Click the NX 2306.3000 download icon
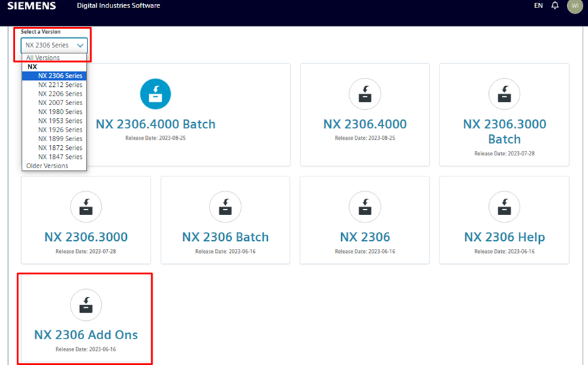 click(x=86, y=207)
